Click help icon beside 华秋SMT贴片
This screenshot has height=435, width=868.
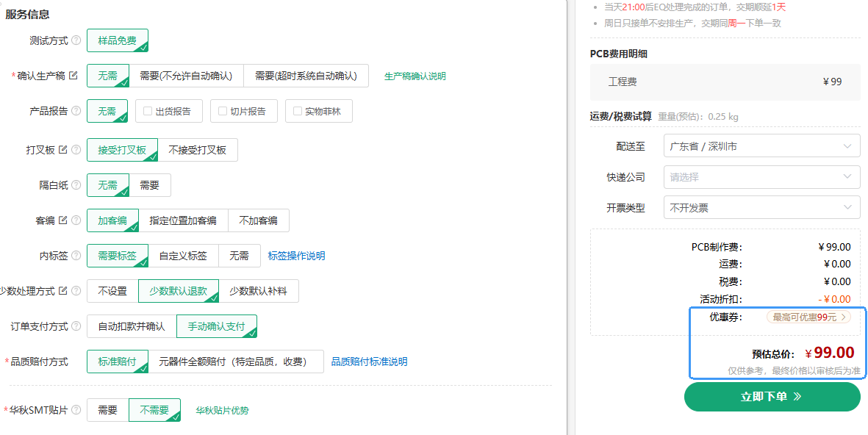point(76,410)
